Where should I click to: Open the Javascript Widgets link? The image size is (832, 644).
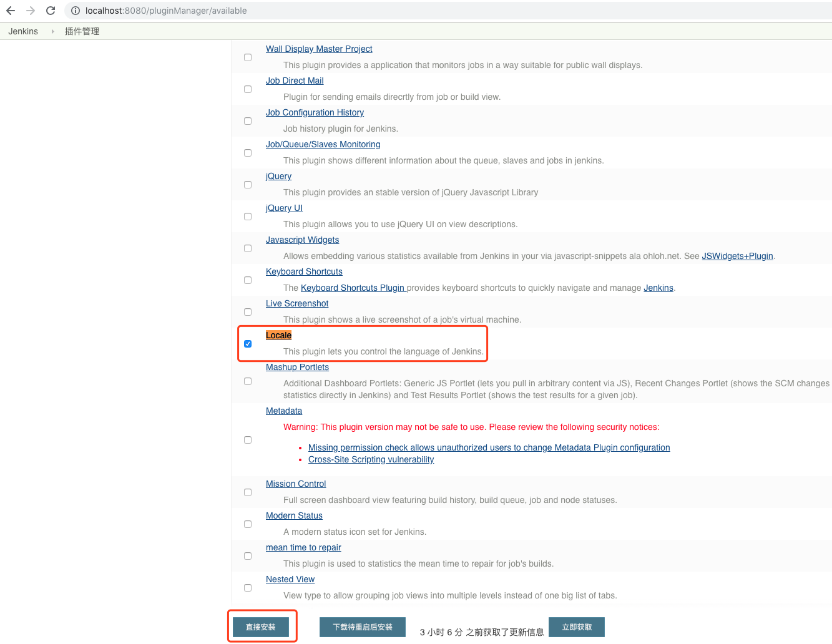pos(302,240)
